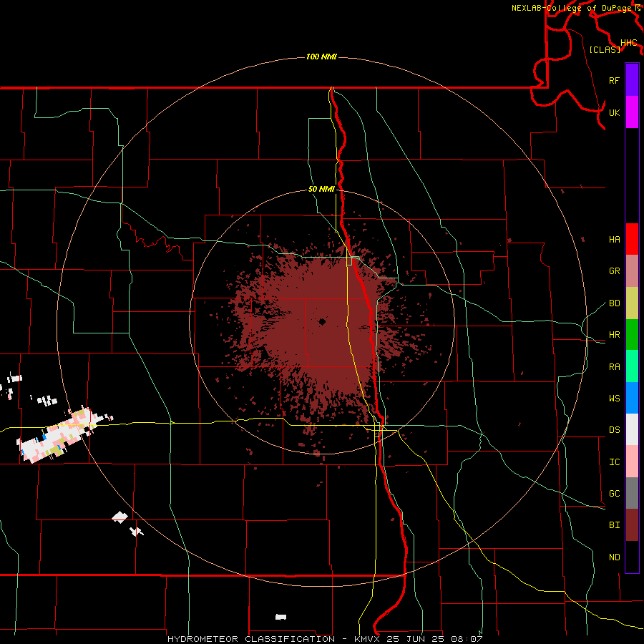Screen dimensions: 644x644
Task: Click the ND black legend swatch
Action: [x=632, y=557]
